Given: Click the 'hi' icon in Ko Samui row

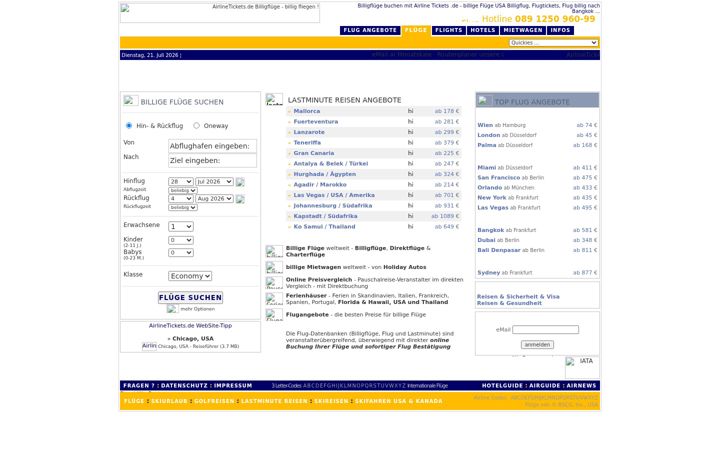Looking at the screenshot, I should [411, 226].
